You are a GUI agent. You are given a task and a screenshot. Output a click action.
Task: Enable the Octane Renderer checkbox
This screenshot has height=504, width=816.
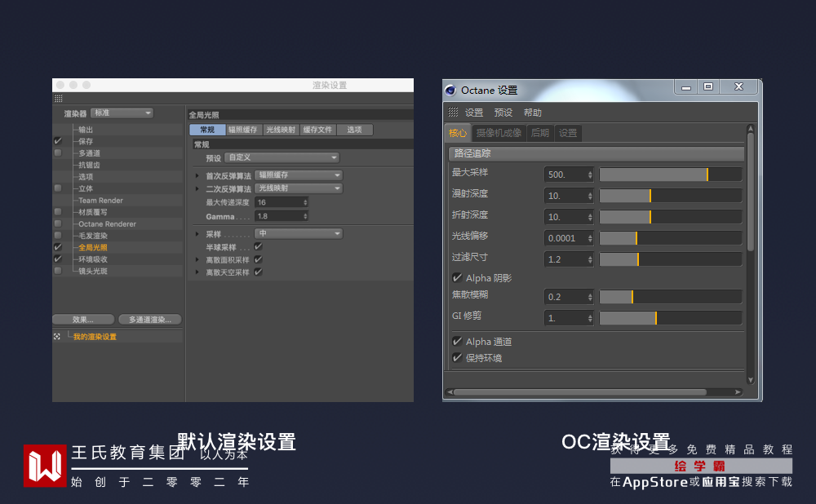click(x=58, y=223)
